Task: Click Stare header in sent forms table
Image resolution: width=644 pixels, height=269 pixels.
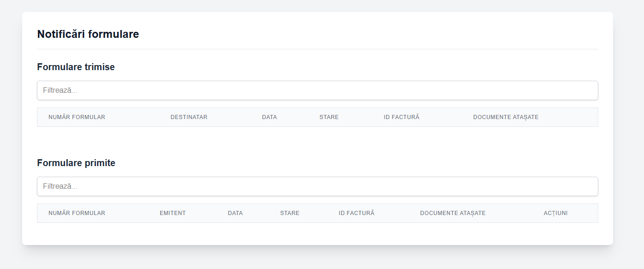Action: tap(329, 117)
